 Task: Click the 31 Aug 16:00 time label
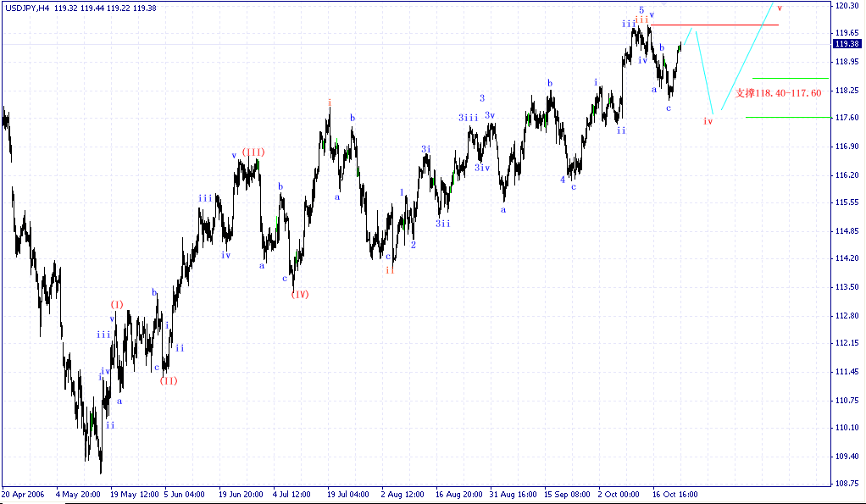point(513,494)
